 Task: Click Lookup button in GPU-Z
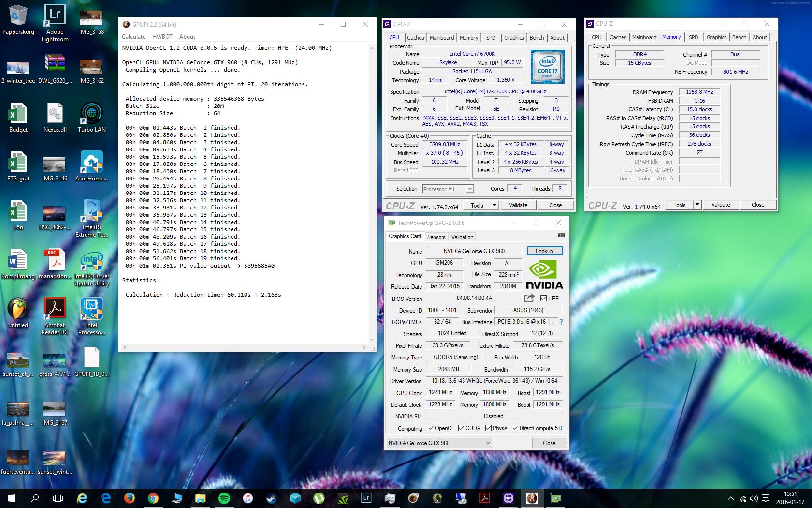tap(544, 251)
